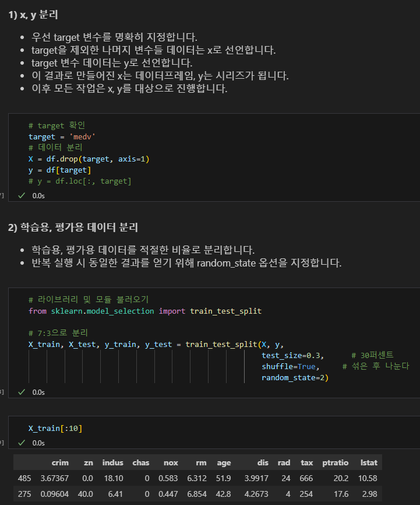
Task: Click the 'dis' column header
Action: pyautogui.click(x=263, y=463)
